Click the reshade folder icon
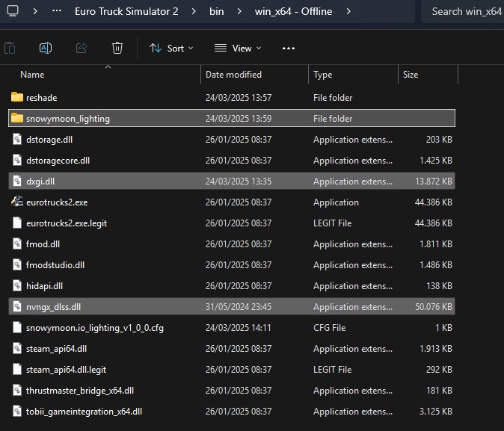This screenshot has width=504, height=431. (x=17, y=97)
